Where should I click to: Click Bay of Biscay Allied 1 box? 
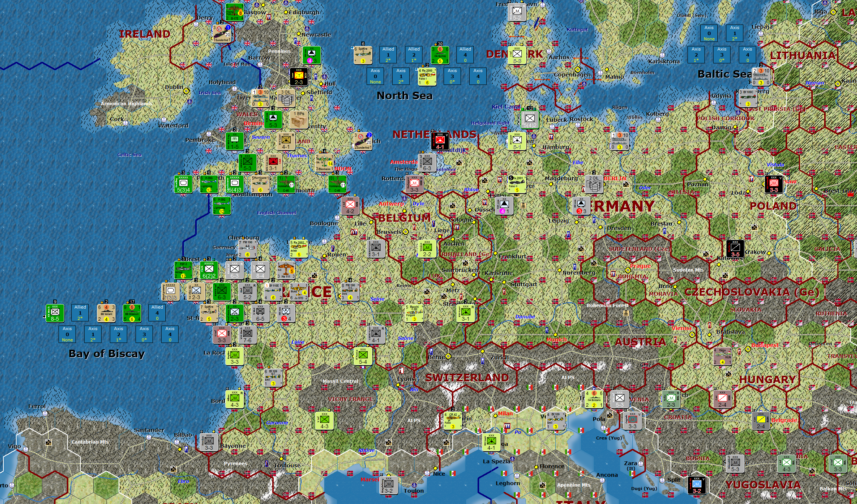[80, 313]
